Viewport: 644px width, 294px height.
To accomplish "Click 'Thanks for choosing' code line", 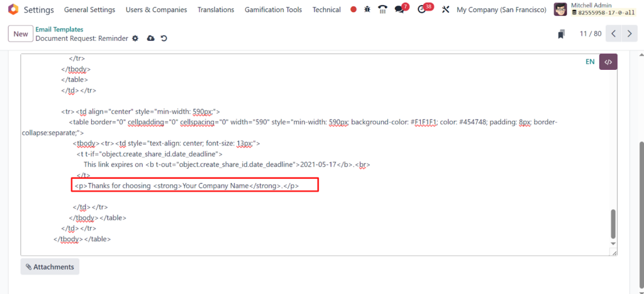I will (187, 186).
